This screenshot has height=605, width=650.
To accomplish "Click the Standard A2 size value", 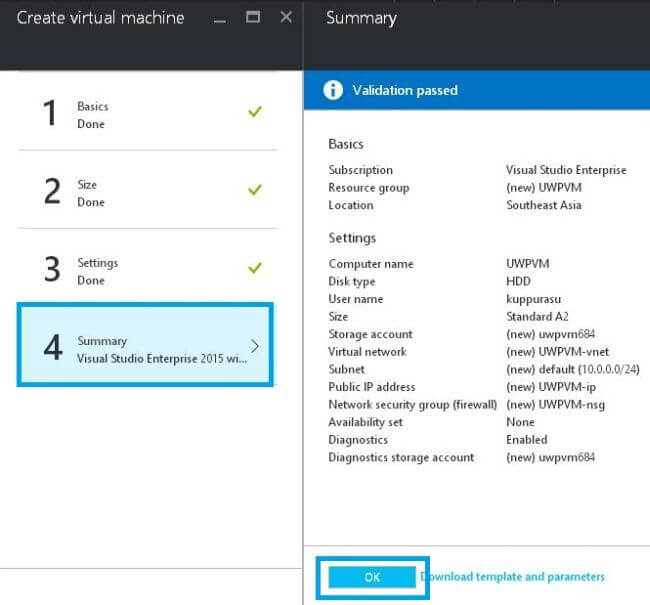I will [538, 317].
